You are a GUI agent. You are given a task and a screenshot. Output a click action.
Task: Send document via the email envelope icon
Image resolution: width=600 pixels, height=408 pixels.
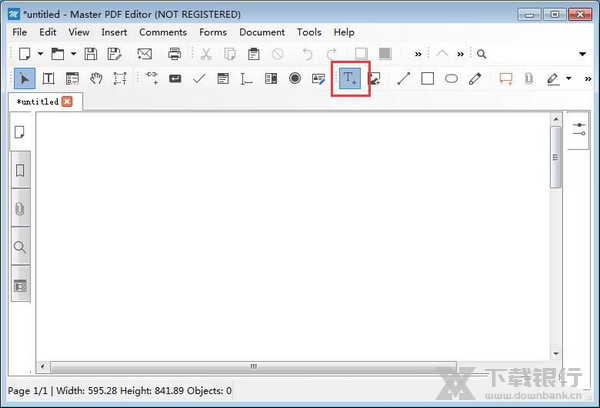(144, 54)
